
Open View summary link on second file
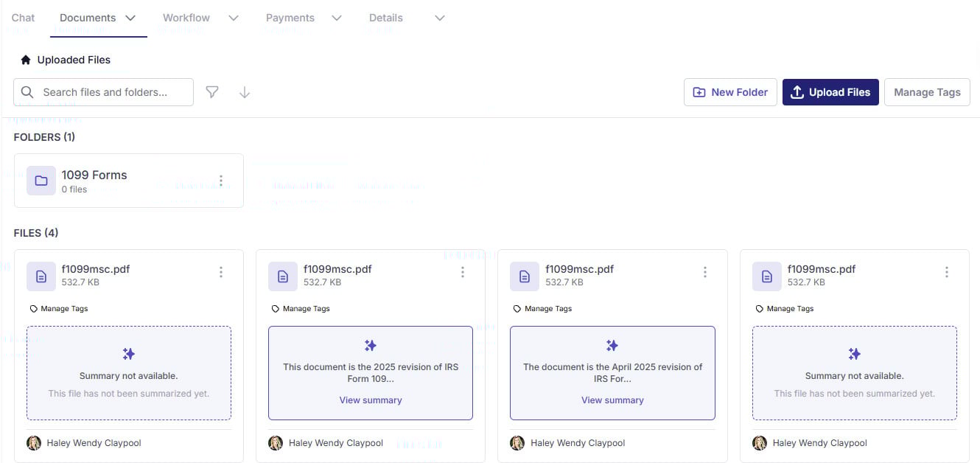pyautogui.click(x=371, y=400)
